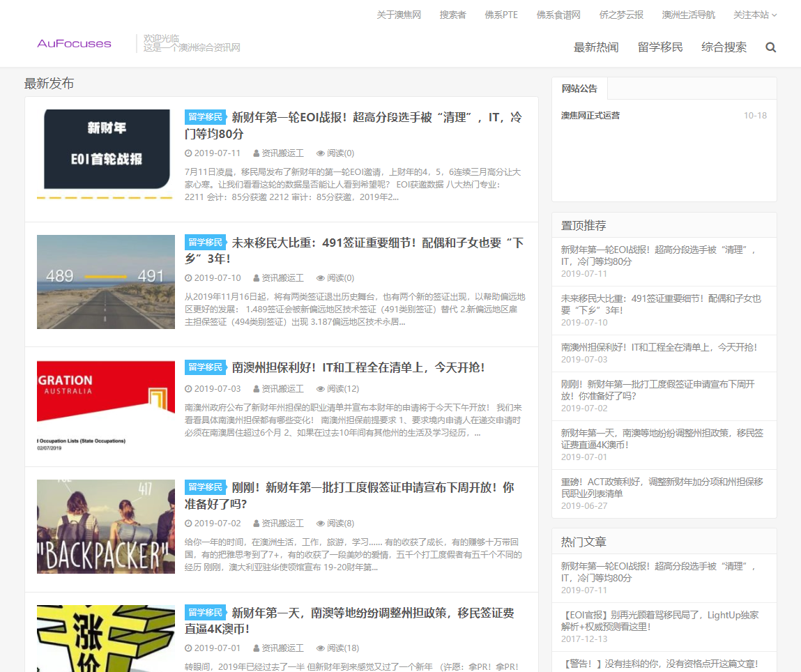Open the 489 491 road thumbnail

coord(106,282)
